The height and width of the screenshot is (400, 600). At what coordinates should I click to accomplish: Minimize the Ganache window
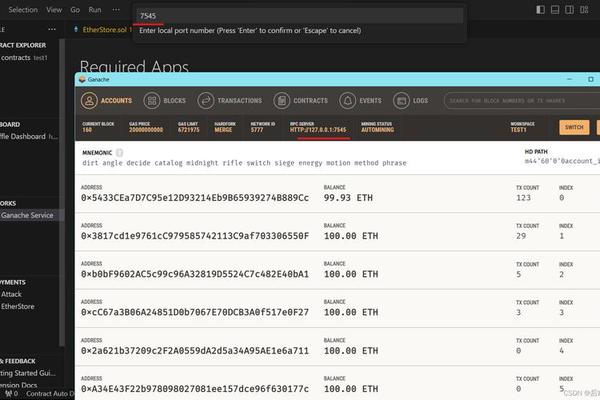tap(569, 79)
